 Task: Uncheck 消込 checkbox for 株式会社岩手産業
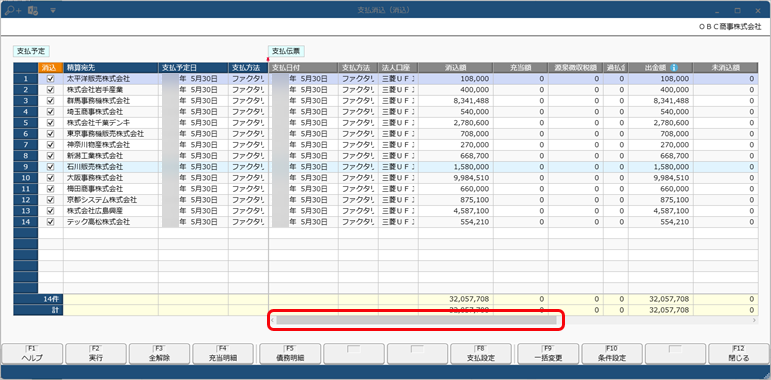pyautogui.click(x=50, y=89)
